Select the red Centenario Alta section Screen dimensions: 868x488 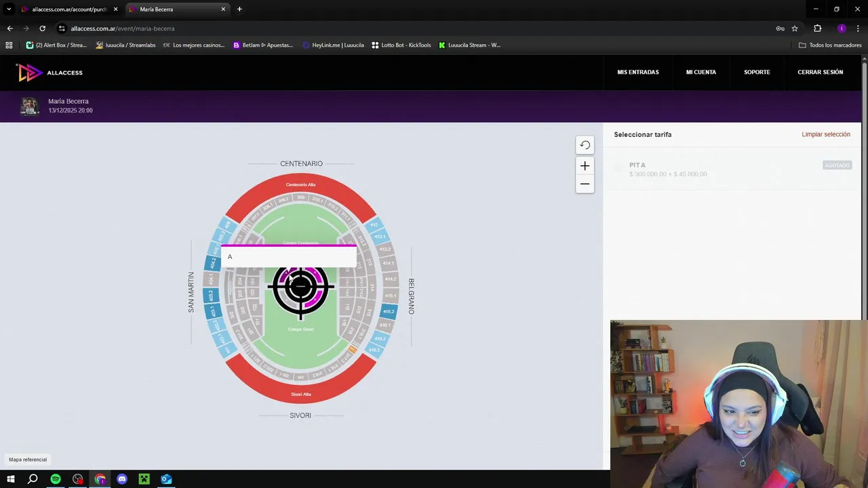point(300,184)
